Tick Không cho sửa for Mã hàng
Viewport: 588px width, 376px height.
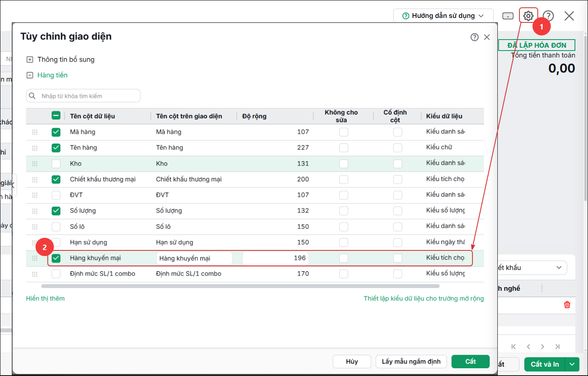click(x=344, y=132)
